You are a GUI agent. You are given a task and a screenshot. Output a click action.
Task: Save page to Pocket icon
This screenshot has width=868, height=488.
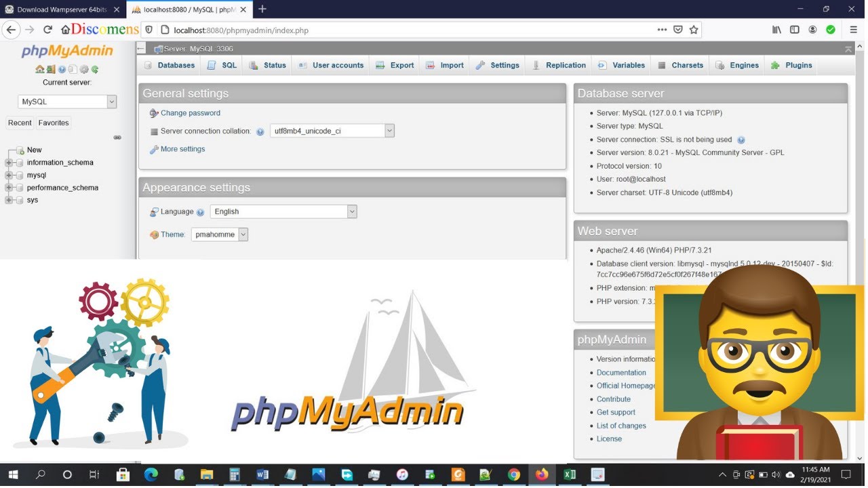pos(677,30)
